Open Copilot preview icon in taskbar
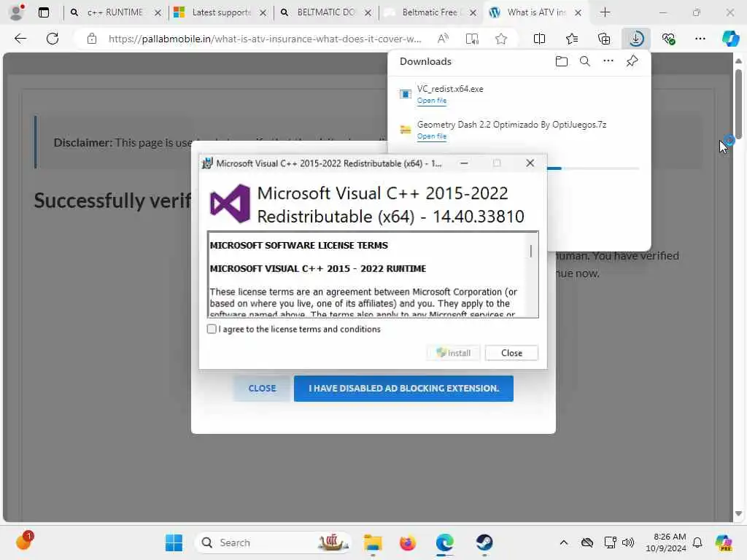The height and width of the screenshot is (560, 747). click(x=723, y=542)
